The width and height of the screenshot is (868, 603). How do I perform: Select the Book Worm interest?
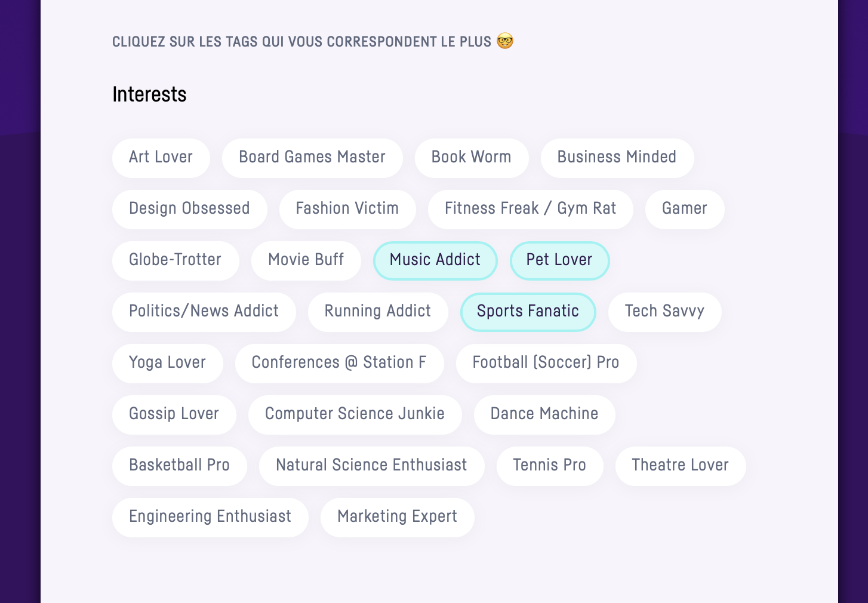(x=472, y=158)
